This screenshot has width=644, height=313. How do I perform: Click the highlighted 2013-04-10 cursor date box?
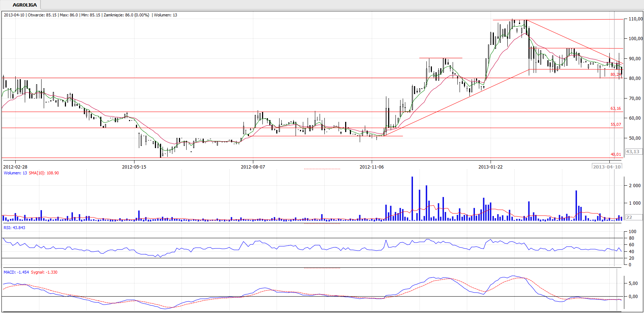click(x=607, y=167)
